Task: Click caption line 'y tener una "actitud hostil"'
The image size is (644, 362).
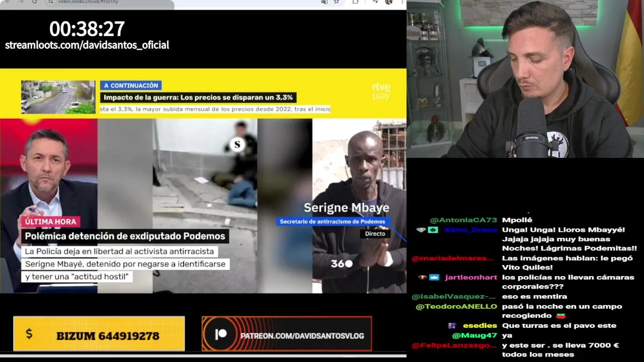Action: (x=77, y=277)
